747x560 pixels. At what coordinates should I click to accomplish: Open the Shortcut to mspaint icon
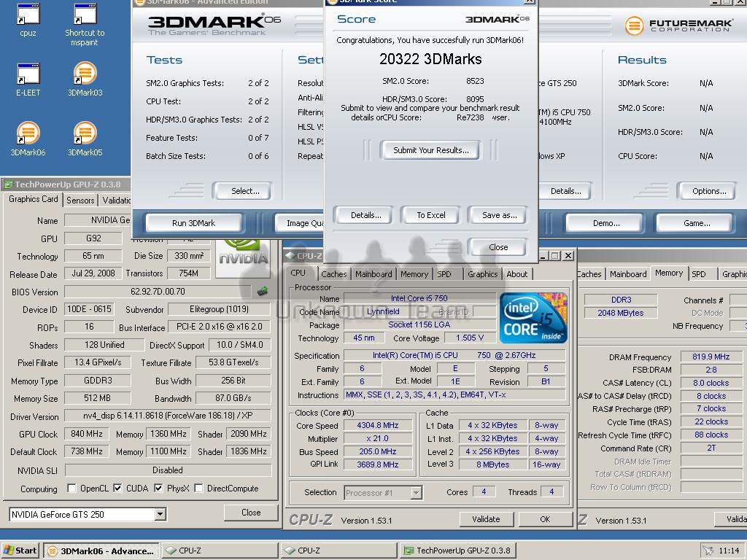point(85,24)
